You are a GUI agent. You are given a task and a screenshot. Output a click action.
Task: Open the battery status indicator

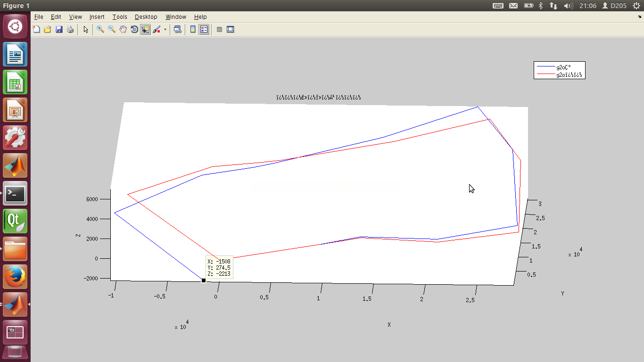[x=528, y=6]
